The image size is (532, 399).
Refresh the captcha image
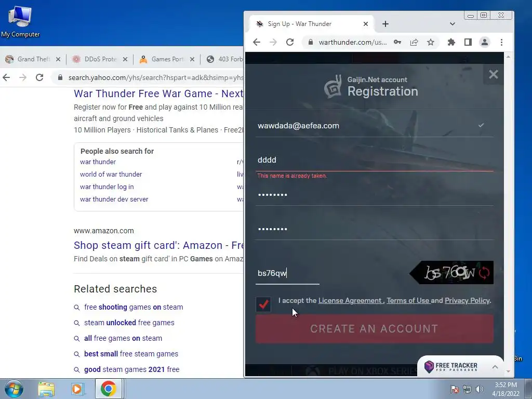coord(484,273)
